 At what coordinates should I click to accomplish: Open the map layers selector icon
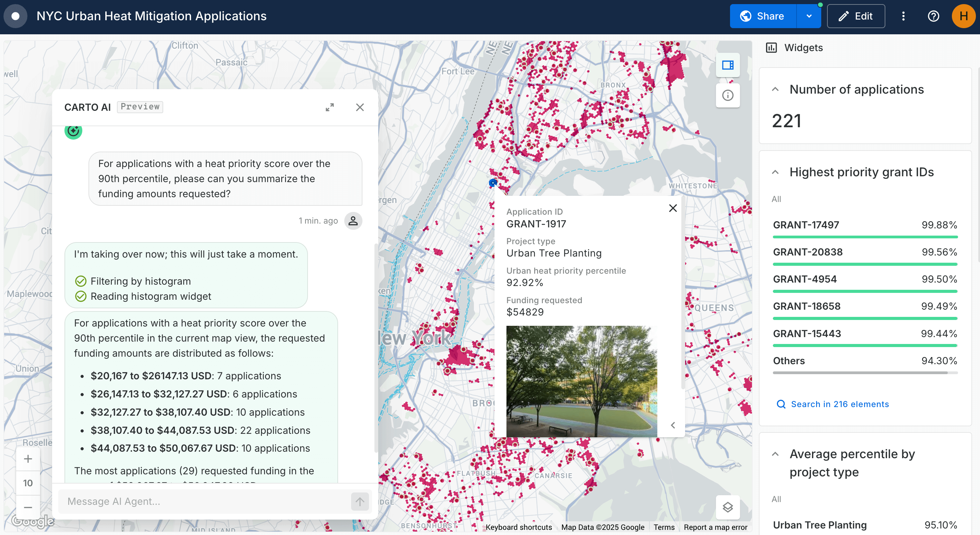click(727, 507)
